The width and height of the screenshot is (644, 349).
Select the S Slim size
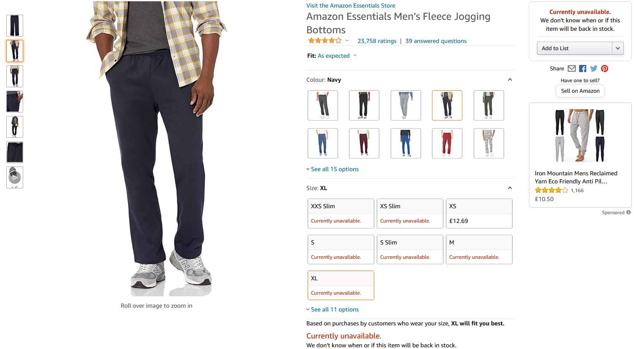tap(410, 250)
